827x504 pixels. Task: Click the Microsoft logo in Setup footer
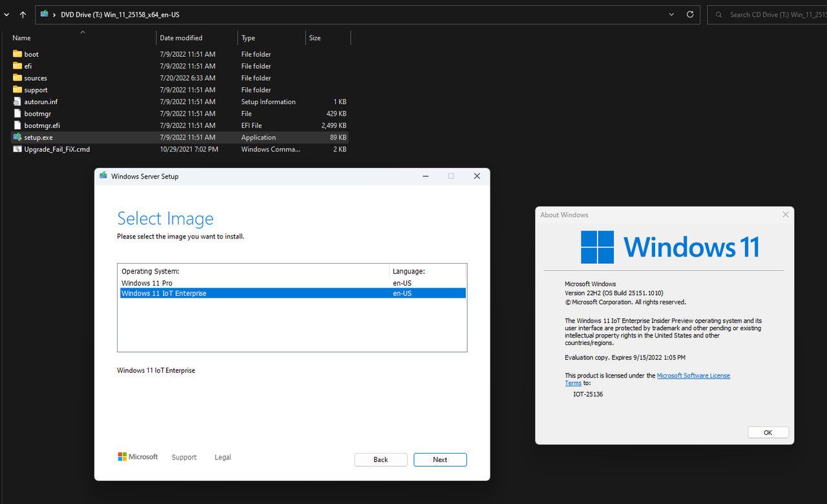[x=138, y=457]
